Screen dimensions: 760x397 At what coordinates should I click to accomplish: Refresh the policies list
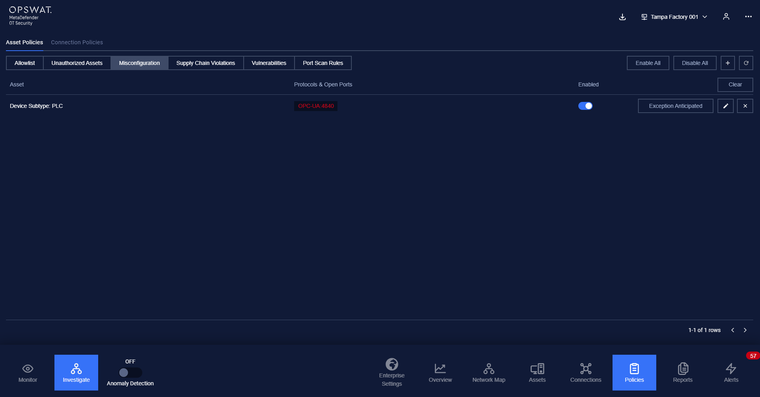(x=746, y=63)
